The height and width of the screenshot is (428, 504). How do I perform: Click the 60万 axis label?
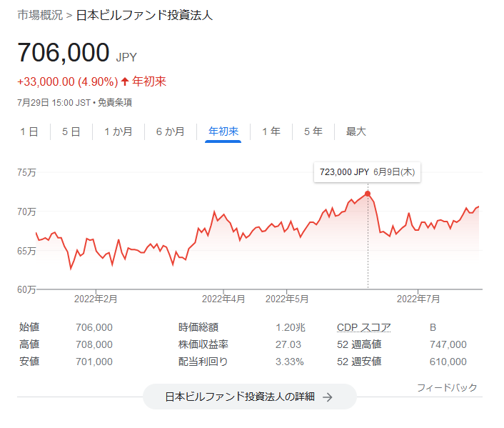(x=26, y=289)
